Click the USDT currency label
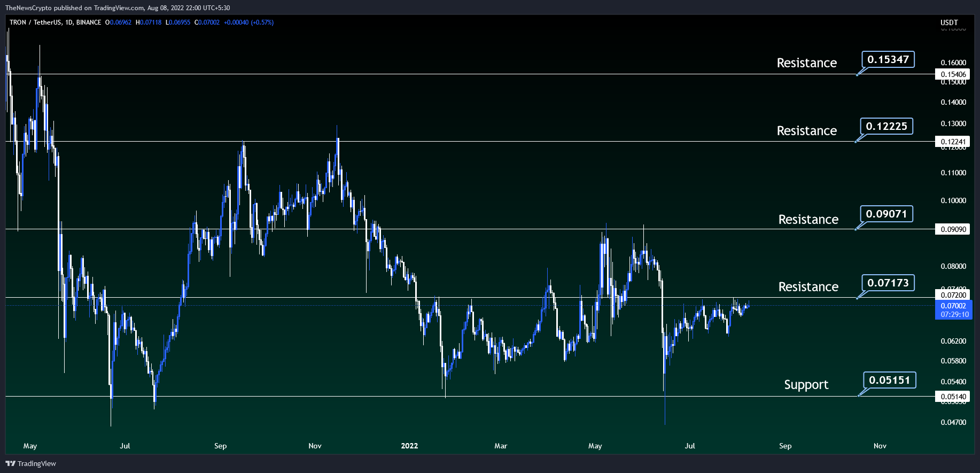This screenshot has height=473, width=980. pos(949,22)
